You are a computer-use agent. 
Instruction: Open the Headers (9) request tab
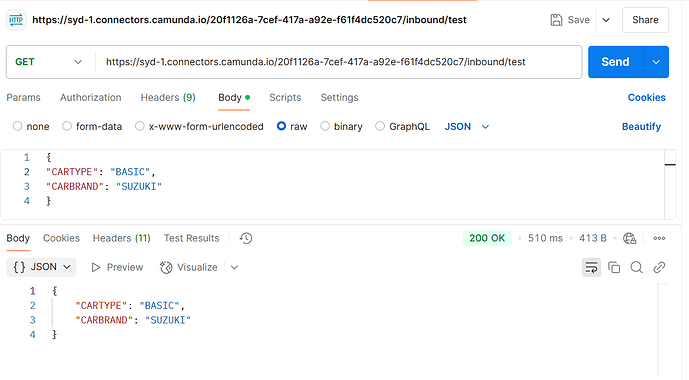point(168,98)
